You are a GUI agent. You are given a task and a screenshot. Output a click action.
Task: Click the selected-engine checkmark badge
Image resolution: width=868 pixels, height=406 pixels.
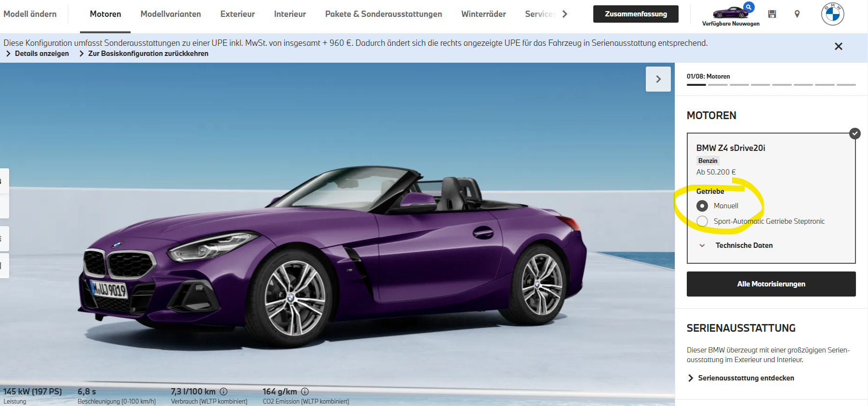pyautogui.click(x=855, y=134)
